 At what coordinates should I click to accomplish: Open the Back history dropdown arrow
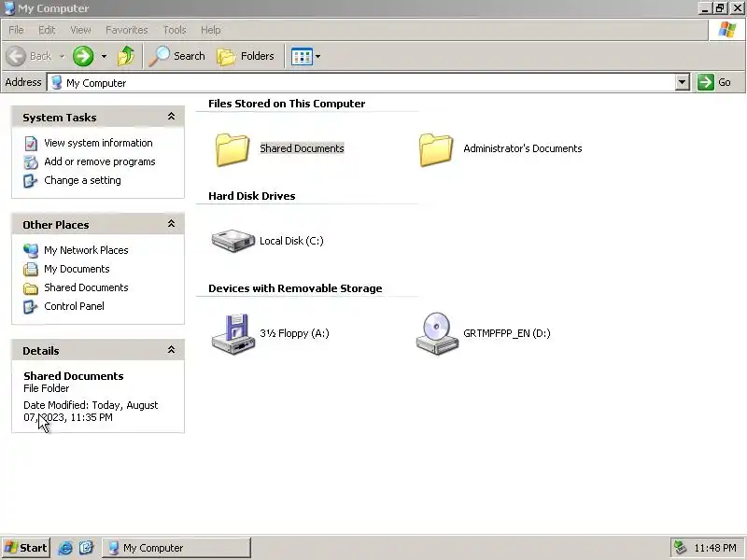tap(63, 57)
